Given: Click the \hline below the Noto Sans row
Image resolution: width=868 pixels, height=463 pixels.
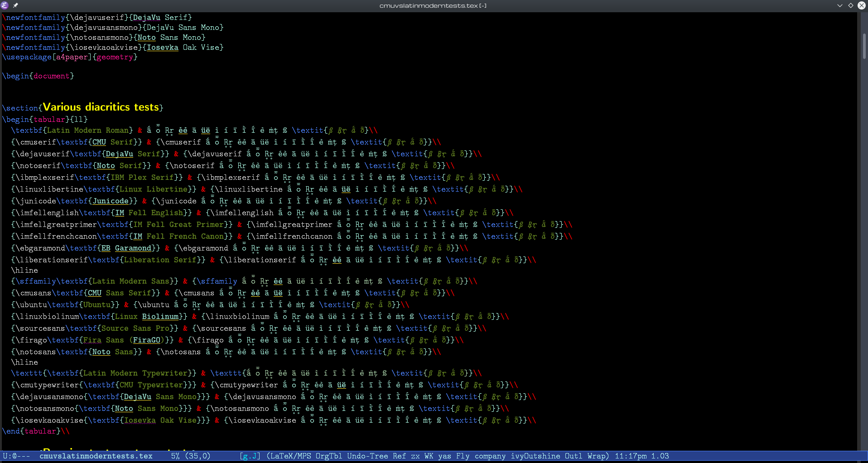Looking at the screenshot, I should click(x=24, y=362).
